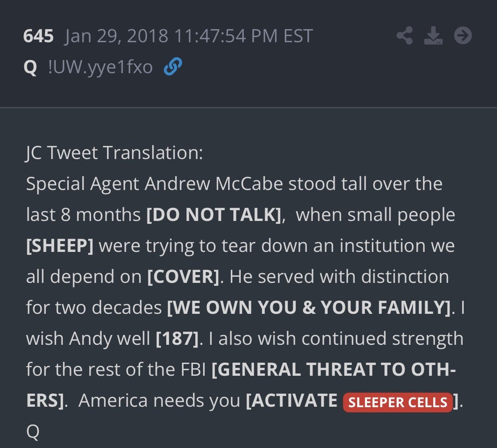This screenshot has width=497, height=448.
Task: Open post number 645
Action: (38, 36)
